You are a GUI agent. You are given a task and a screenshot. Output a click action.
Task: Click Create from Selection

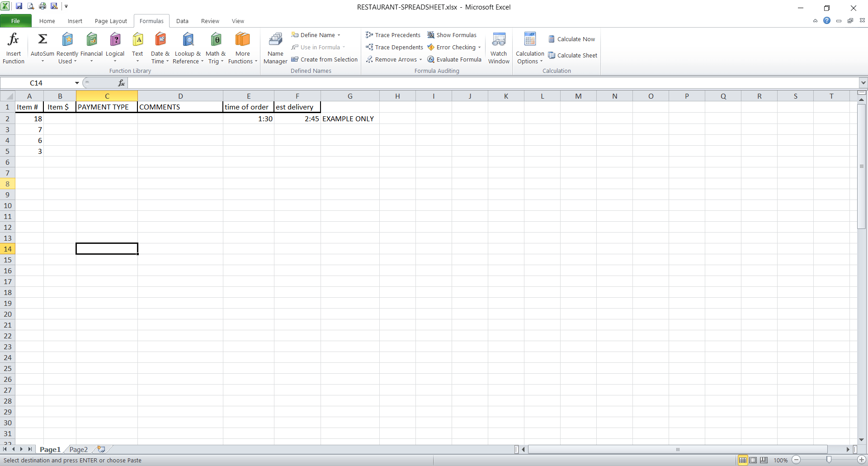click(324, 59)
